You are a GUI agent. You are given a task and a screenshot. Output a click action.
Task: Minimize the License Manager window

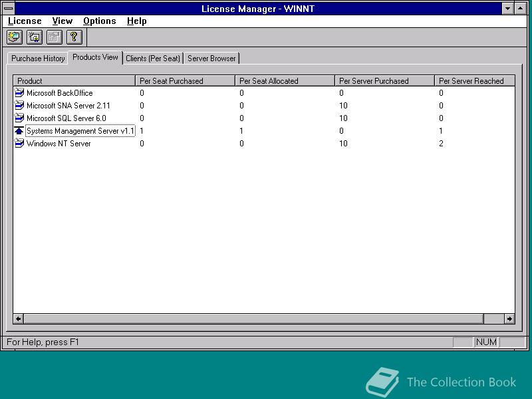[507, 9]
